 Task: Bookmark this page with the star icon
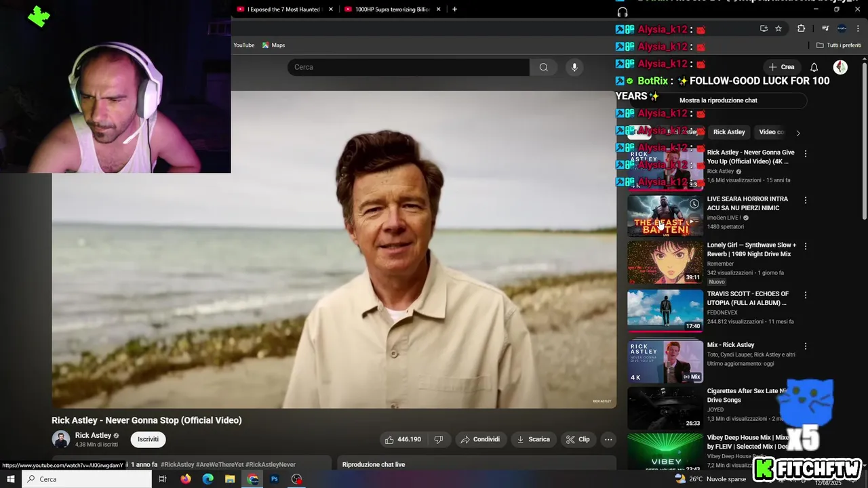click(778, 28)
